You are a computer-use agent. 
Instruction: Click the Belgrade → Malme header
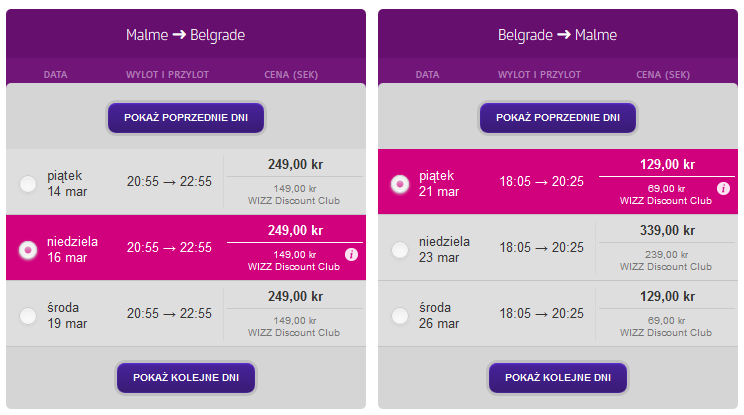click(558, 35)
